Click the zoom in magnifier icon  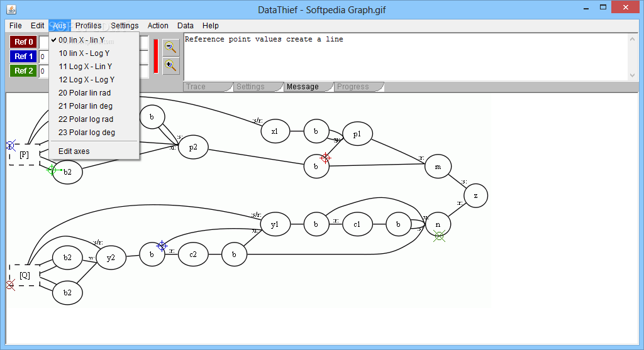[171, 65]
